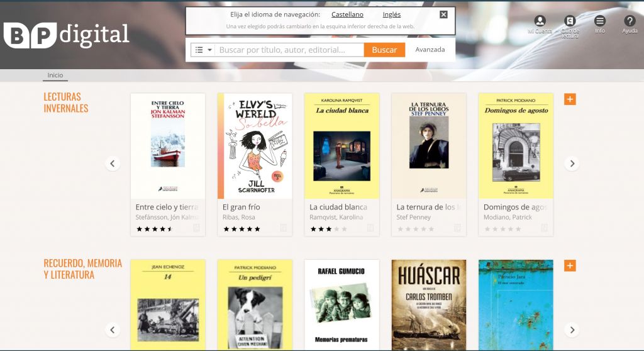This screenshot has height=351, width=644.
Task: Click plus icon beside Recuerdo, Memoria row
Action: pos(570,265)
